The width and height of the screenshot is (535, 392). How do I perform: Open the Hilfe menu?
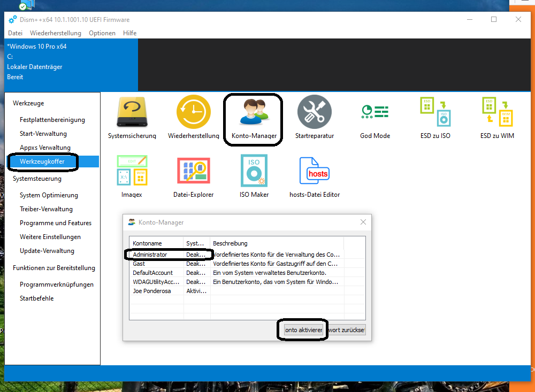pyautogui.click(x=129, y=33)
